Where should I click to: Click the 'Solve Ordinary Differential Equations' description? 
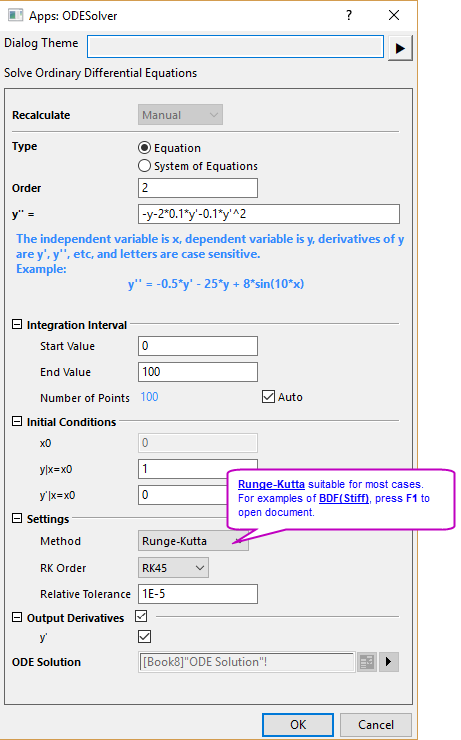[x=101, y=73]
